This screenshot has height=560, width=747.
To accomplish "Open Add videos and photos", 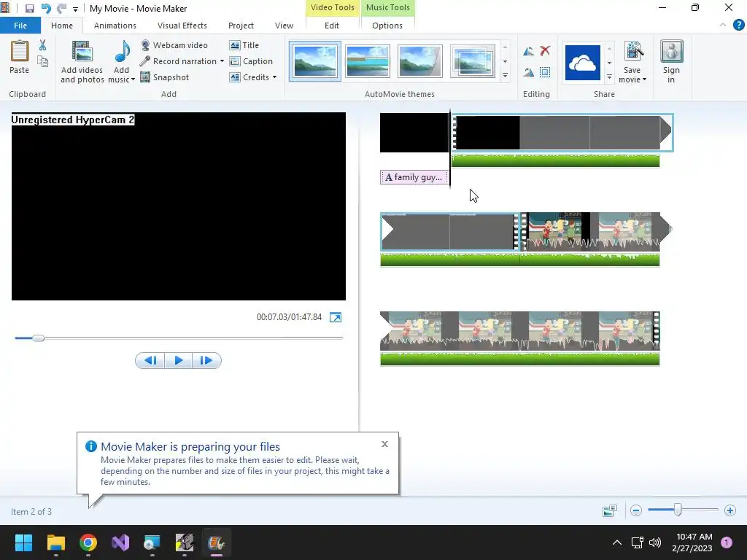I will pyautogui.click(x=82, y=61).
